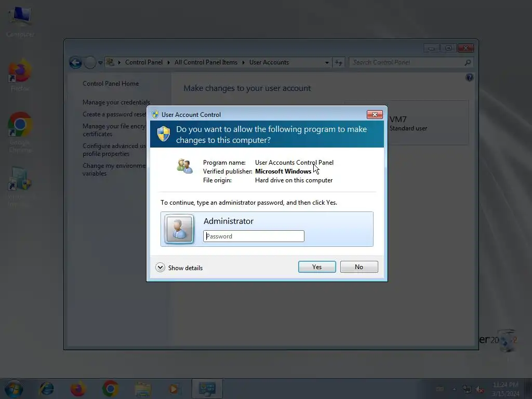Close the Control Panel window

[465, 48]
